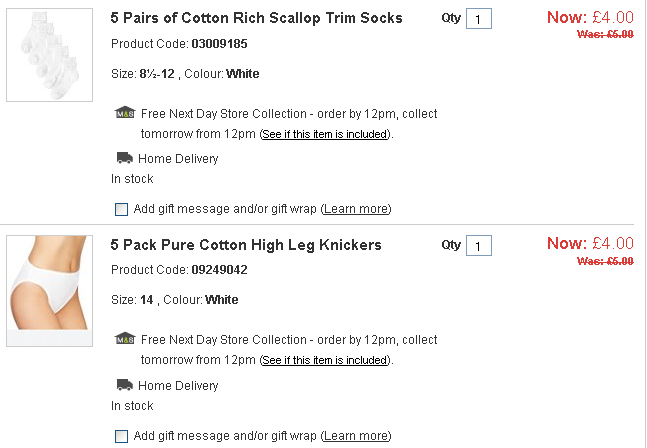Click the Qty field for the knickers
Image resolution: width=647 pixels, height=448 pixels.
pos(479,246)
